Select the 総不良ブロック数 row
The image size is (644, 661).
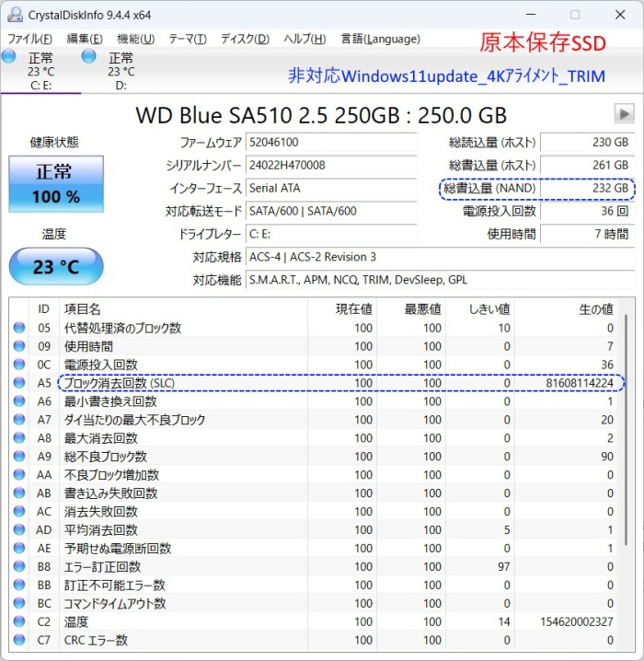pos(314,456)
